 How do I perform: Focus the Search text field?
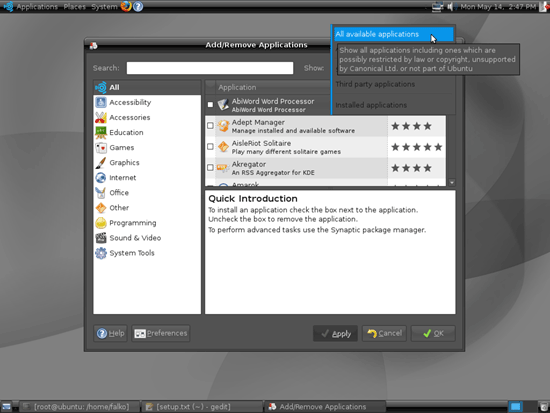click(210, 68)
